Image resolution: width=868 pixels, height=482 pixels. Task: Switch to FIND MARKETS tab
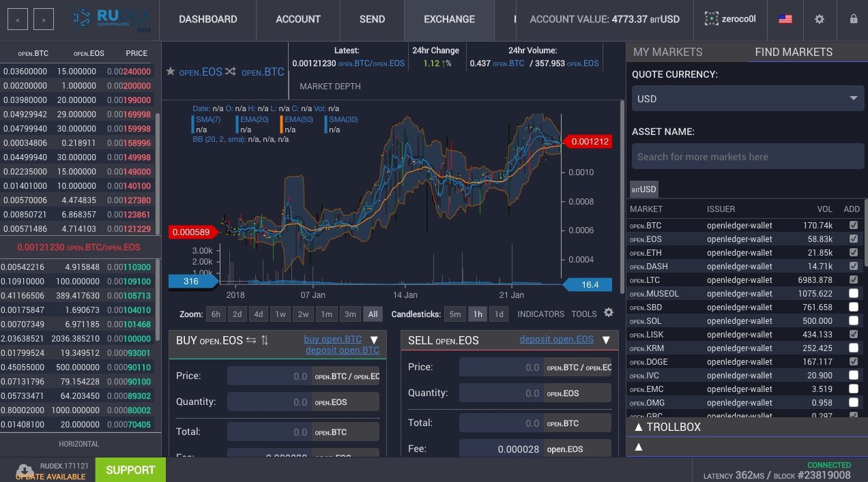(x=794, y=52)
